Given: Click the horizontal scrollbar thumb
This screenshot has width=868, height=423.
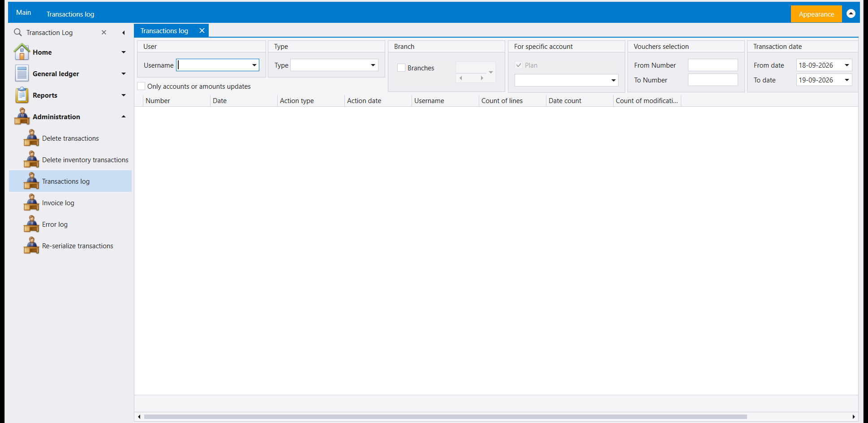Looking at the screenshot, I should click(445, 417).
